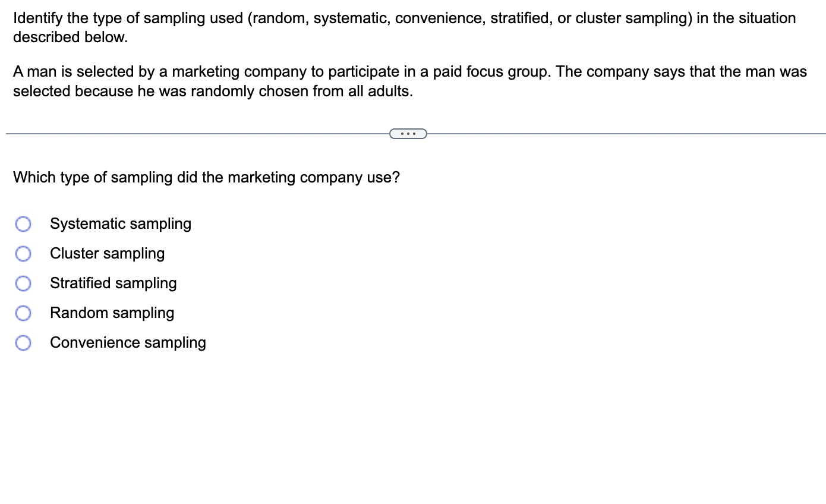The height and width of the screenshot is (504, 826).
Task: Select the Cluster sampling radio button
Action: point(23,254)
